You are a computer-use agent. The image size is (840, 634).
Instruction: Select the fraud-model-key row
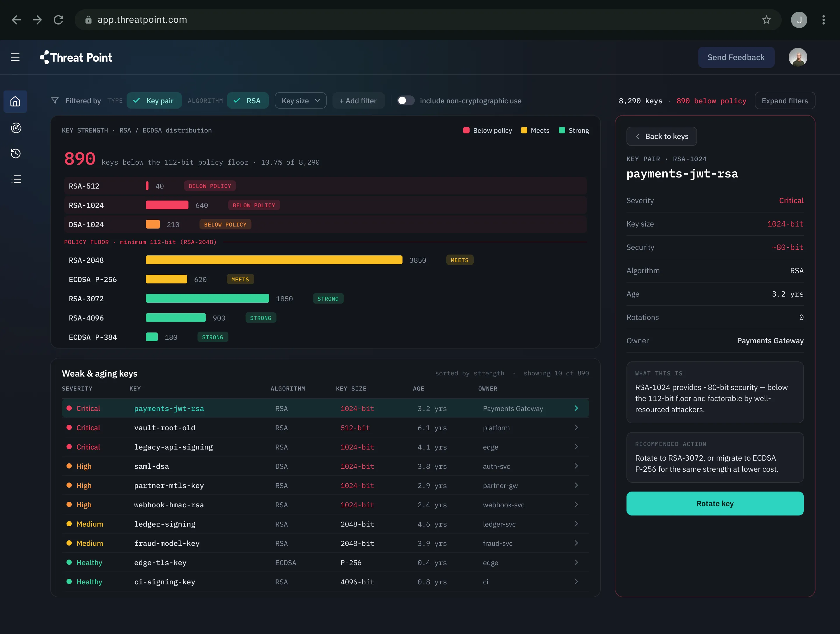[x=325, y=544]
